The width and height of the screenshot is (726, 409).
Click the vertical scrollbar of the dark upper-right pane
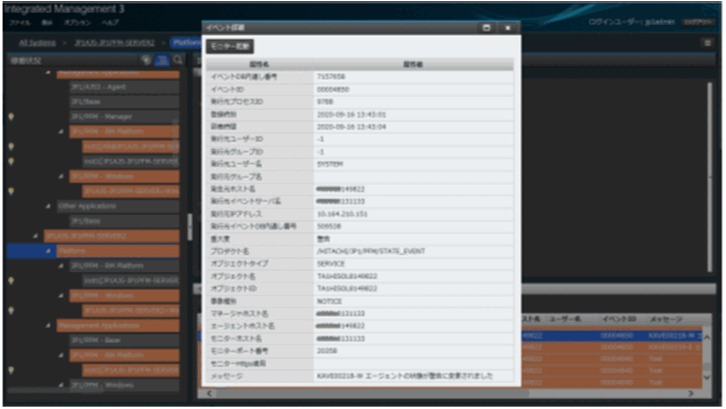click(x=709, y=177)
